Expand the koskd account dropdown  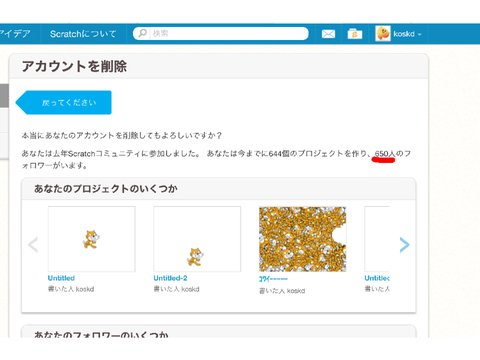point(407,34)
